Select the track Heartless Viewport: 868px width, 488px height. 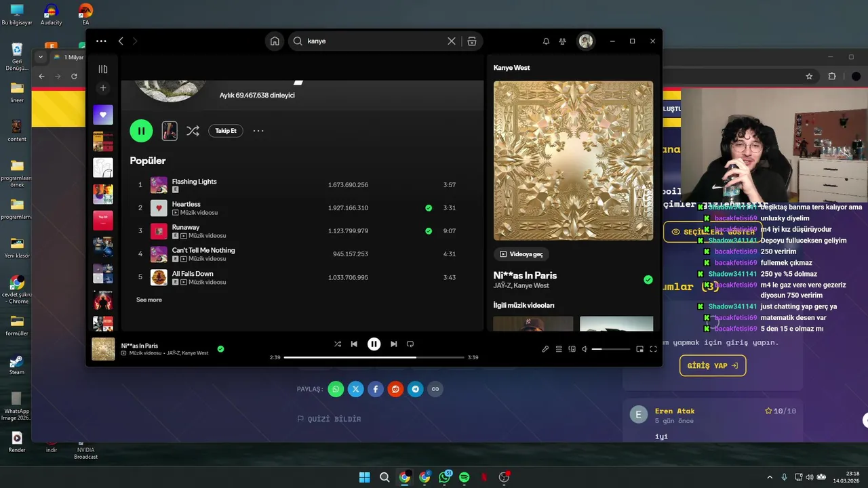coord(301,208)
